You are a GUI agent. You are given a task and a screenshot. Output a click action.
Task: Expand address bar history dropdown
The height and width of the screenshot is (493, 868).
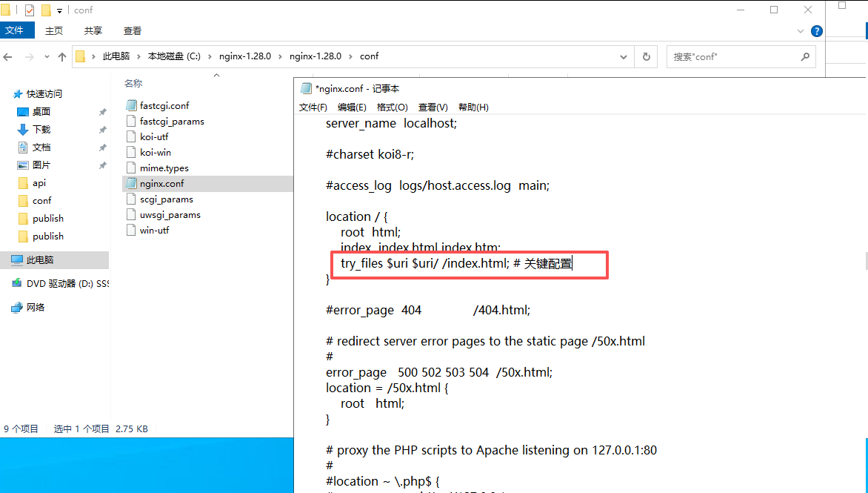624,56
